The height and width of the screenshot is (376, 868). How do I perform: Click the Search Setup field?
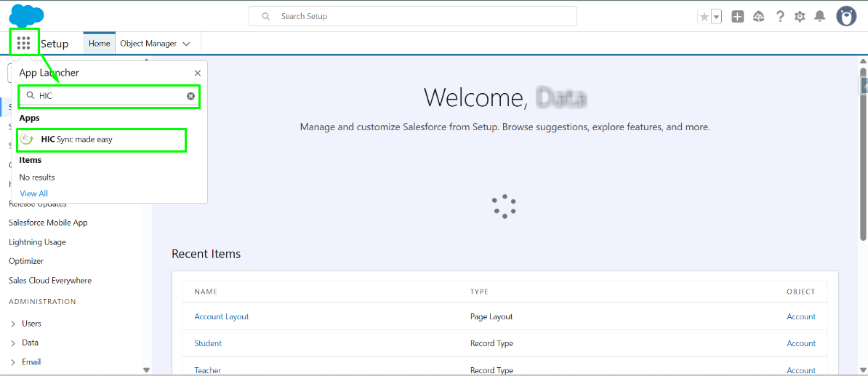[x=412, y=16]
